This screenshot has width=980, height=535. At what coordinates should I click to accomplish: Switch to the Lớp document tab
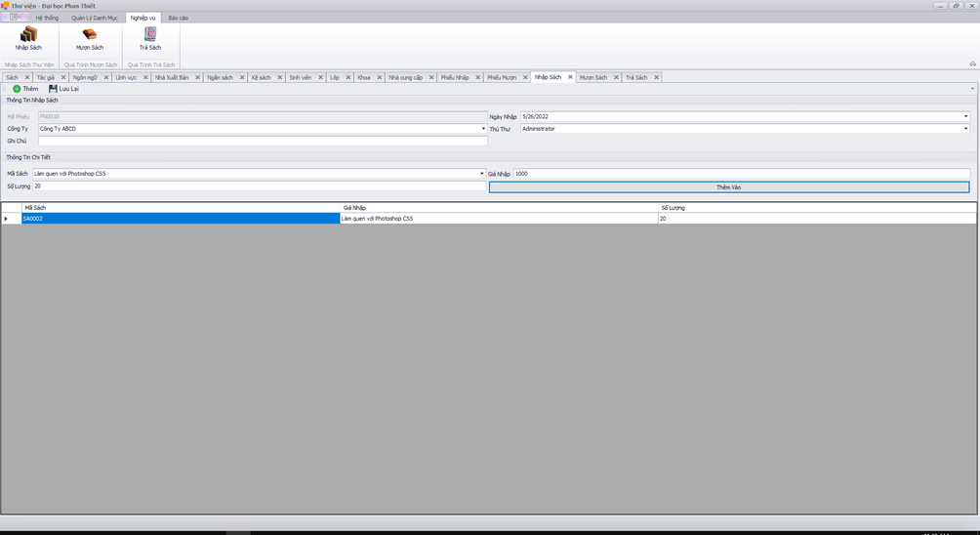point(335,77)
